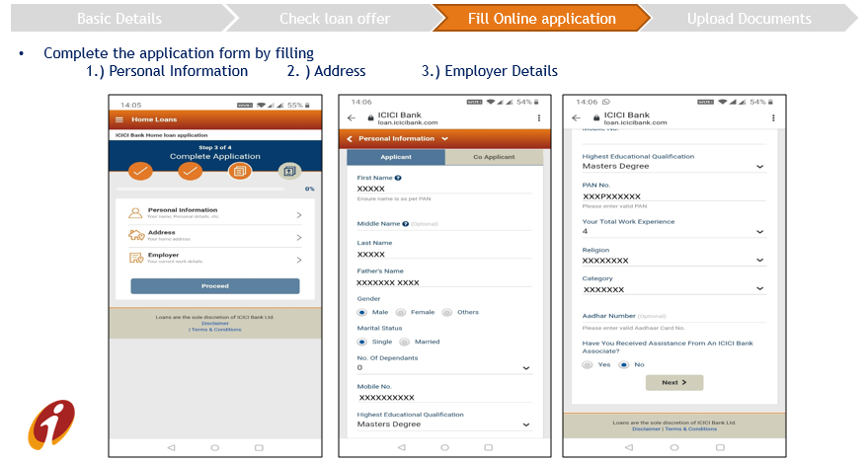Viewport: 868px width, 462px height.
Task: Select Male gender radio button
Action: (x=362, y=312)
